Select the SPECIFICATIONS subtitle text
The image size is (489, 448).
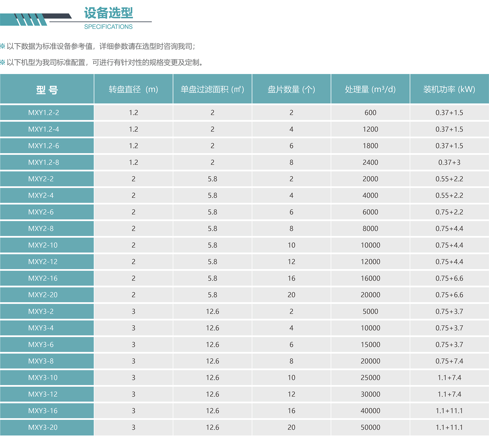[108, 27]
